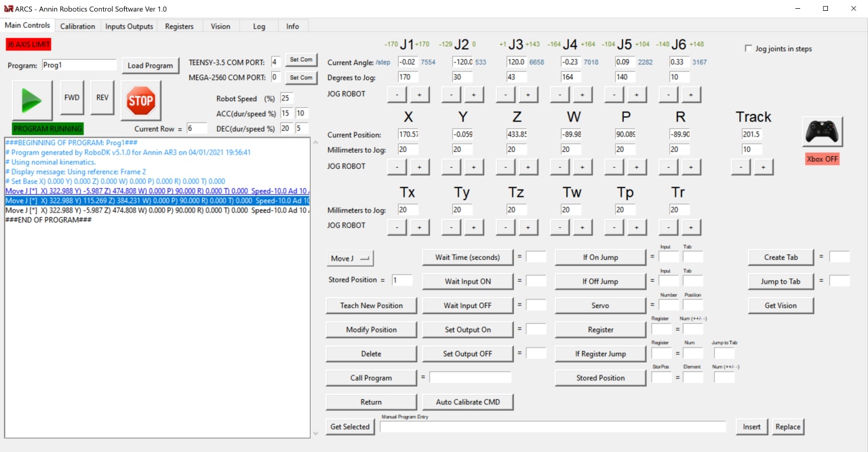Enable the Jog joints in steps checkbox
Screen dimensions: 868x452
[749, 49]
